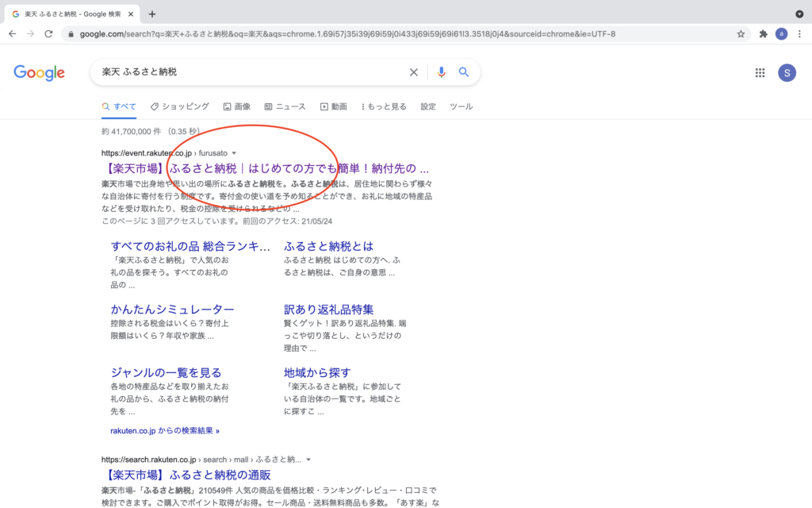
Task: Open the Chrome extensions puzzle icon
Action: 763,34
